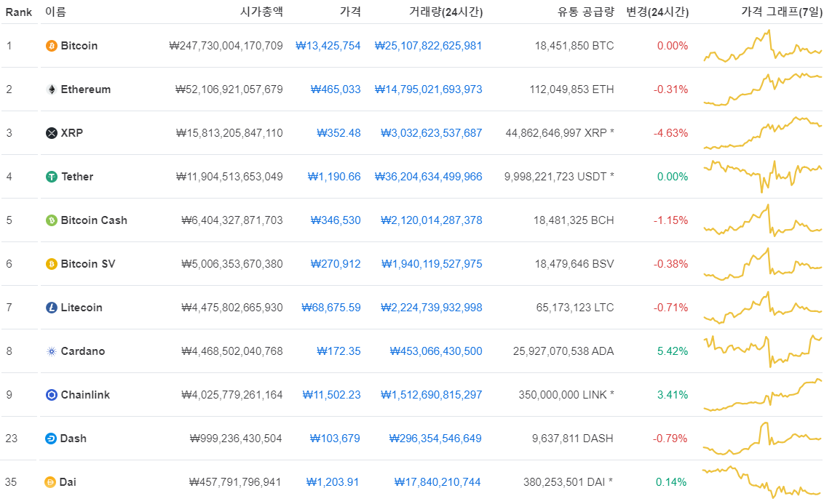Open the Ethereum name link
Viewport: 824px width, 504px height.
tap(86, 89)
